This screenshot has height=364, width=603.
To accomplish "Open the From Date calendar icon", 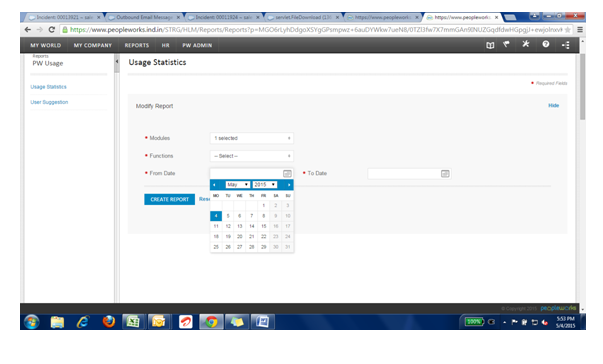I will [x=287, y=174].
